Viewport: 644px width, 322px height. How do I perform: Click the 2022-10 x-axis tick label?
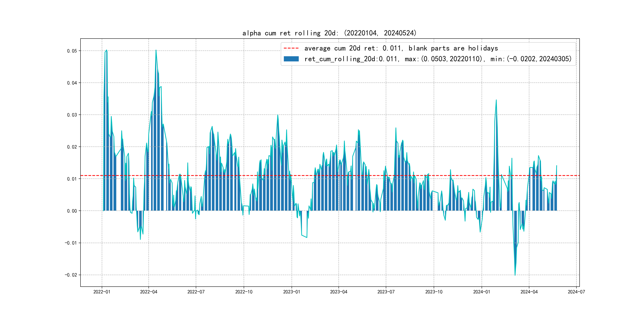click(x=244, y=292)
